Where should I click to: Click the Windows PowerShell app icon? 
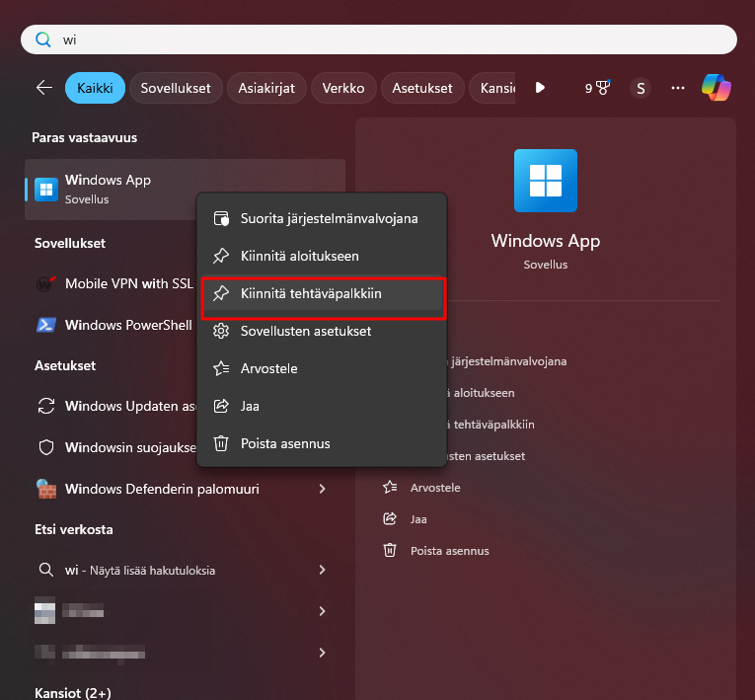click(45, 325)
